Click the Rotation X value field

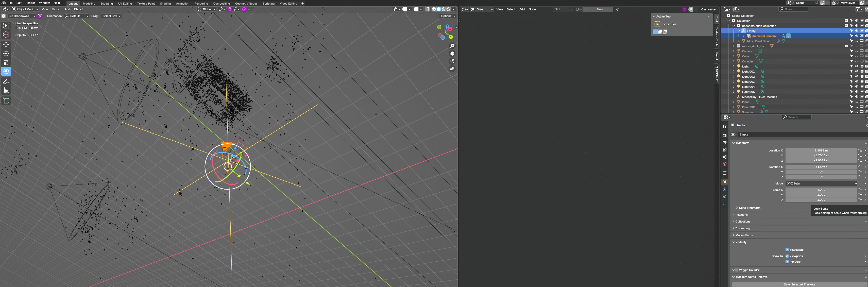[821, 167]
